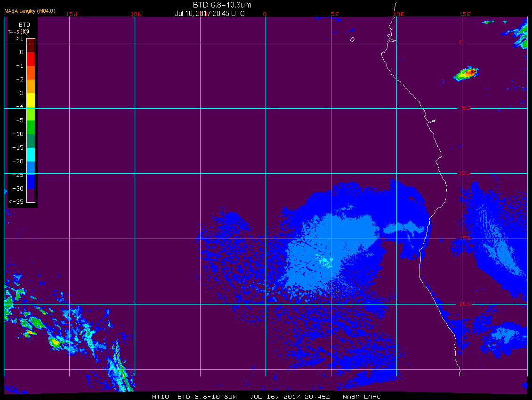Click the yellow swatch between -3 and -4
Screen dimensions: 532x400
pos(31,100)
